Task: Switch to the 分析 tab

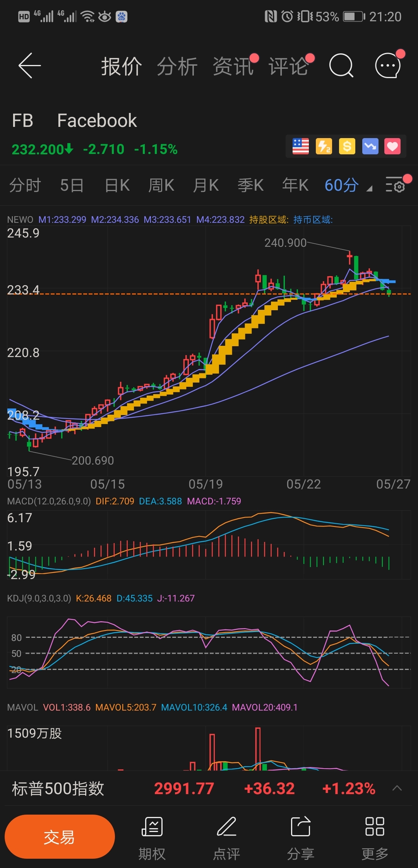Action: (x=177, y=66)
